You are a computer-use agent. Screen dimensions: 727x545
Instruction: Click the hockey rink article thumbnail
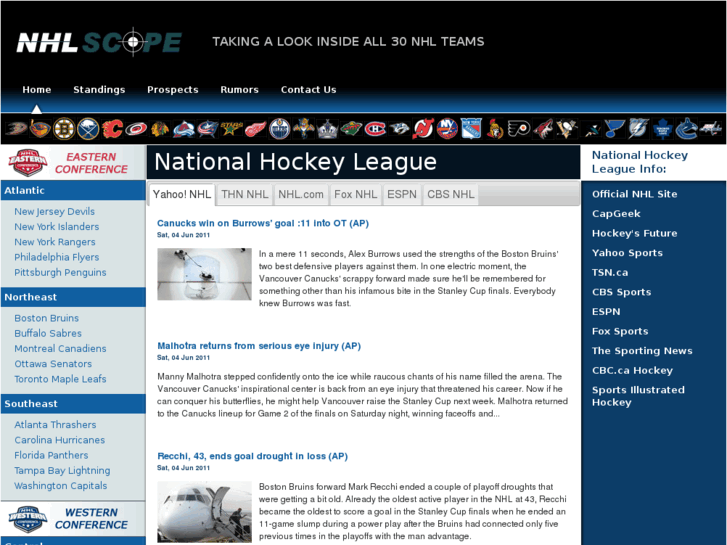tap(204, 274)
